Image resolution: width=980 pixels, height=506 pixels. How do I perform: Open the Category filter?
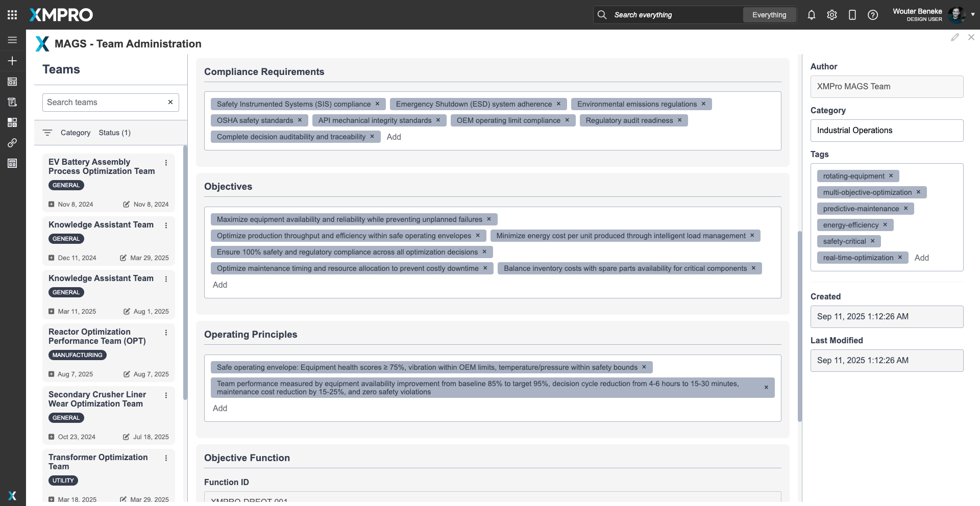(75, 133)
